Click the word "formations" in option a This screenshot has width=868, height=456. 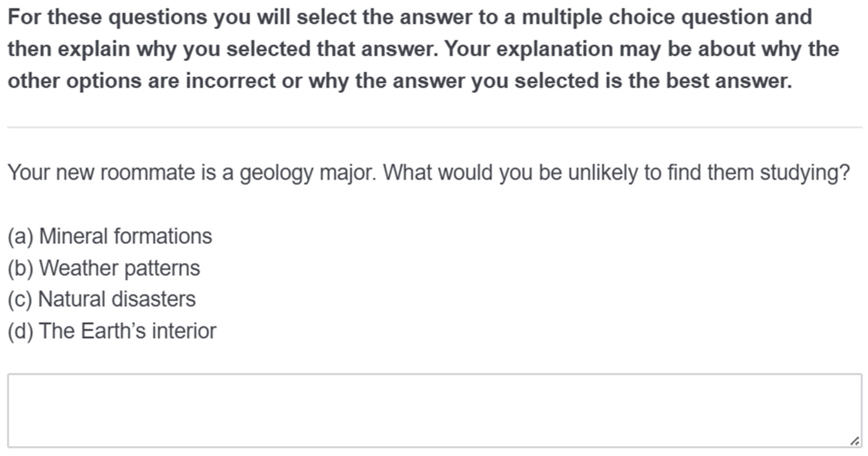(x=163, y=236)
